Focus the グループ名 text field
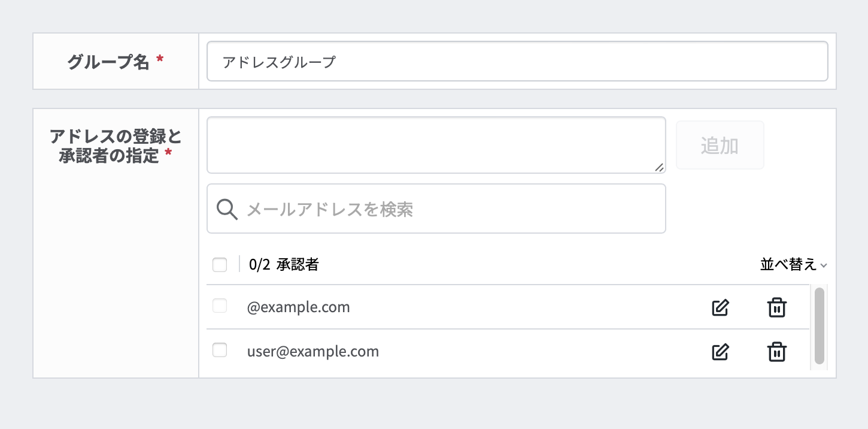The image size is (868, 429). pos(517,61)
